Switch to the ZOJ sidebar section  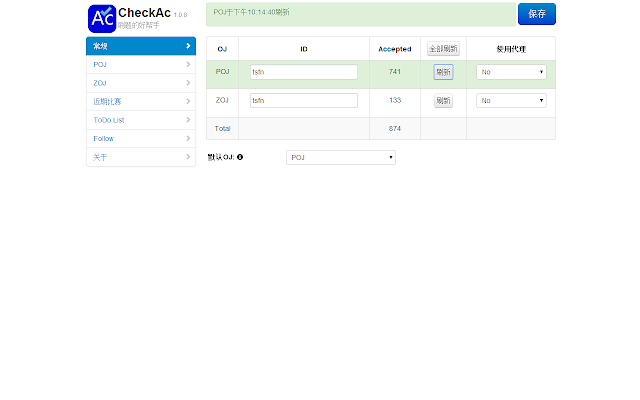pyautogui.click(x=141, y=83)
